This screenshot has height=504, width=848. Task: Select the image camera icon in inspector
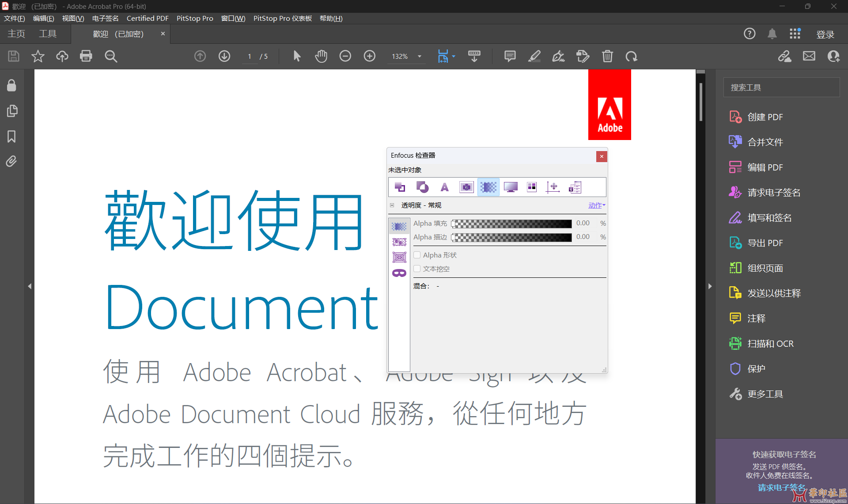coord(466,187)
